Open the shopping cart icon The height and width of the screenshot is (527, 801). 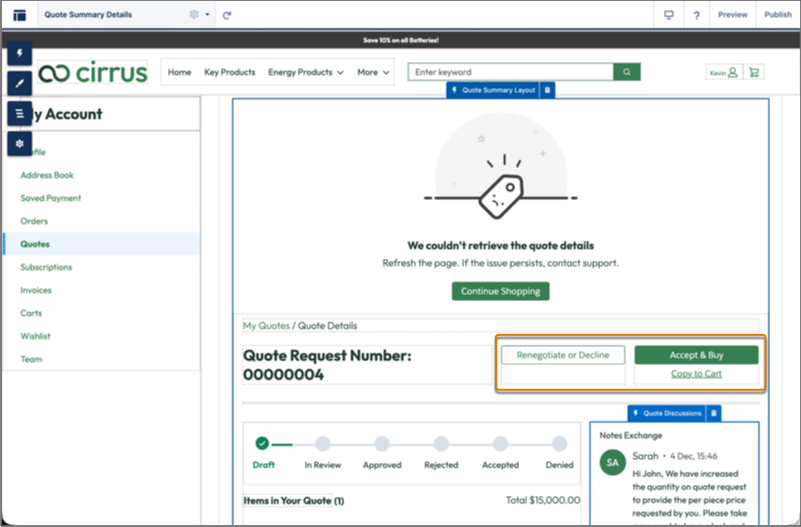pos(754,73)
